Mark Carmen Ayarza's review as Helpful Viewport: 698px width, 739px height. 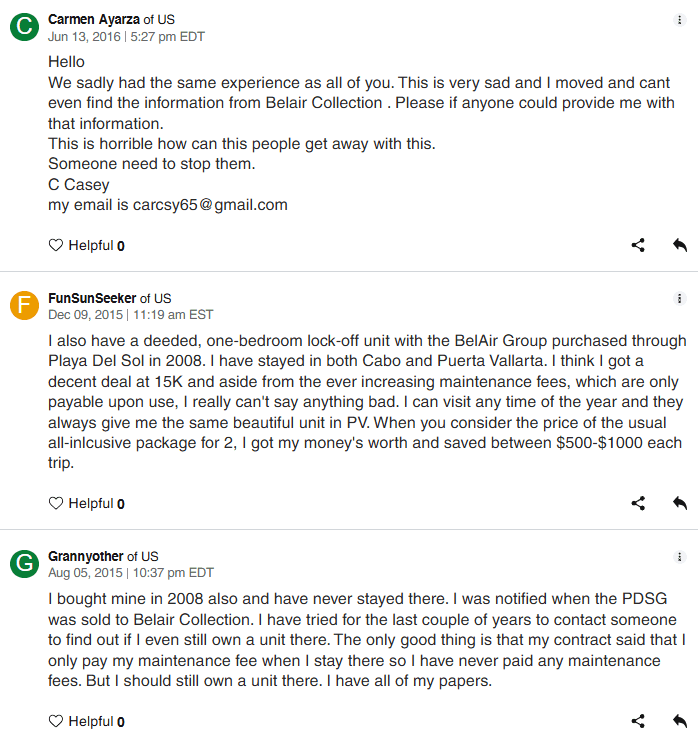tap(86, 245)
